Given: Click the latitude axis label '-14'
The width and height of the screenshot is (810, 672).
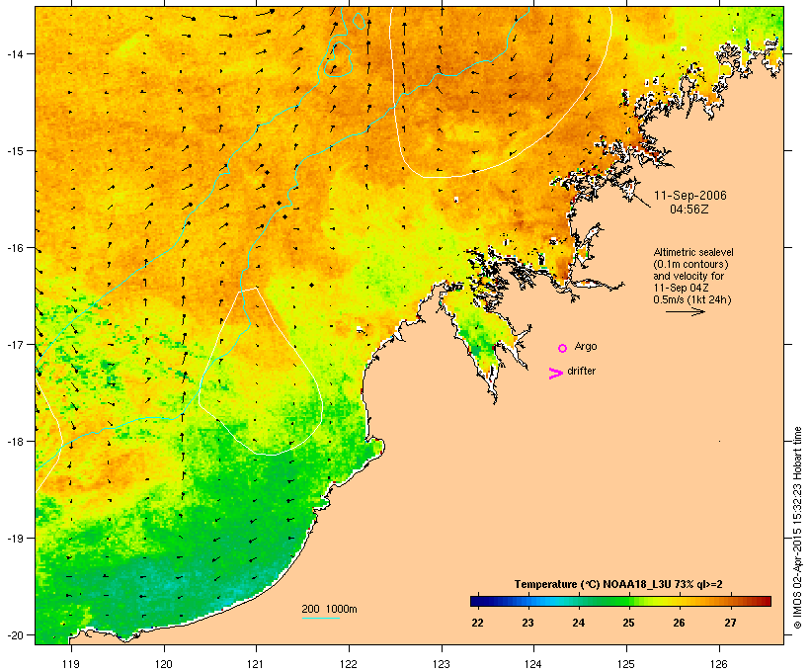Looking at the screenshot, I should [x=14, y=53].
